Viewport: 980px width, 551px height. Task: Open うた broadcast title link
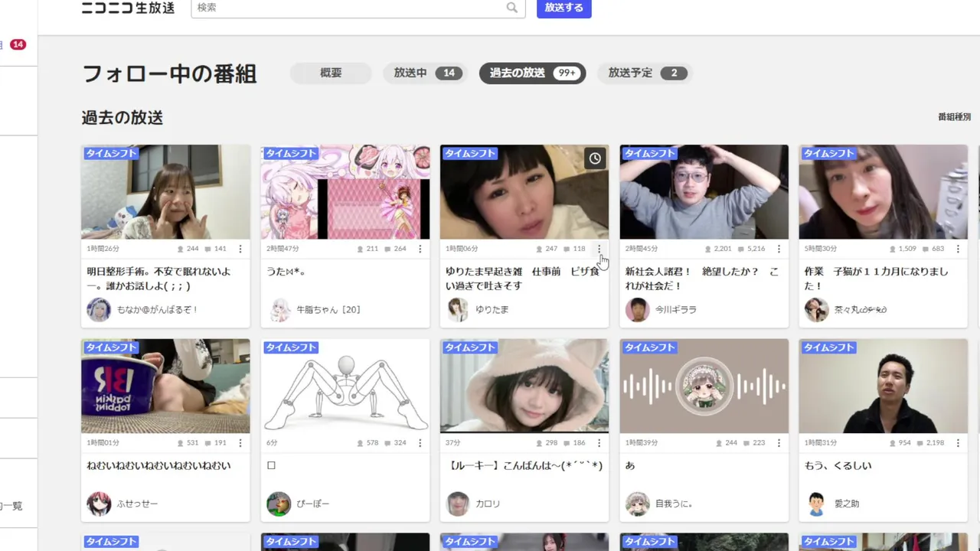288,272
